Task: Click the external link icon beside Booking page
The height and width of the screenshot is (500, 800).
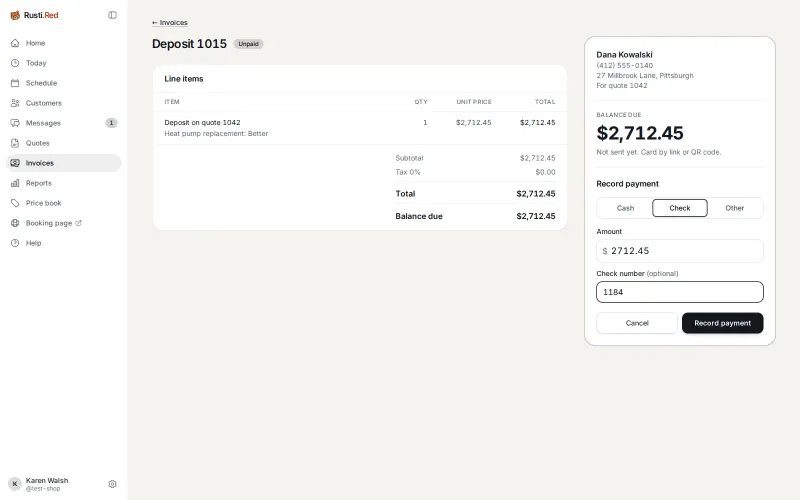Action: pyautogui.click(x=79, y=223)
